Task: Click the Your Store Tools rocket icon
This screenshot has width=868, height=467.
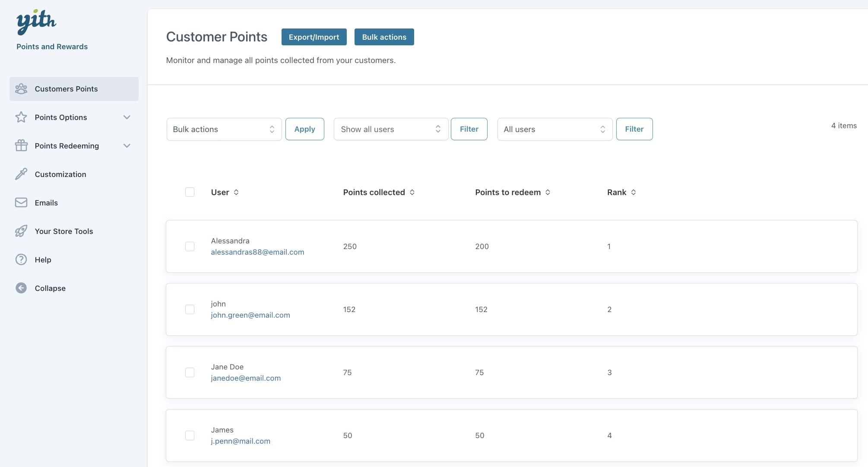Action: tap(21, 231)
